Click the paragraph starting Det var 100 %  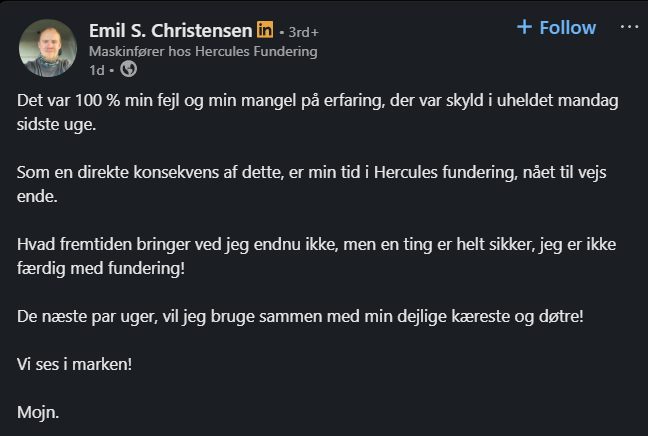[x=317, y=112]
